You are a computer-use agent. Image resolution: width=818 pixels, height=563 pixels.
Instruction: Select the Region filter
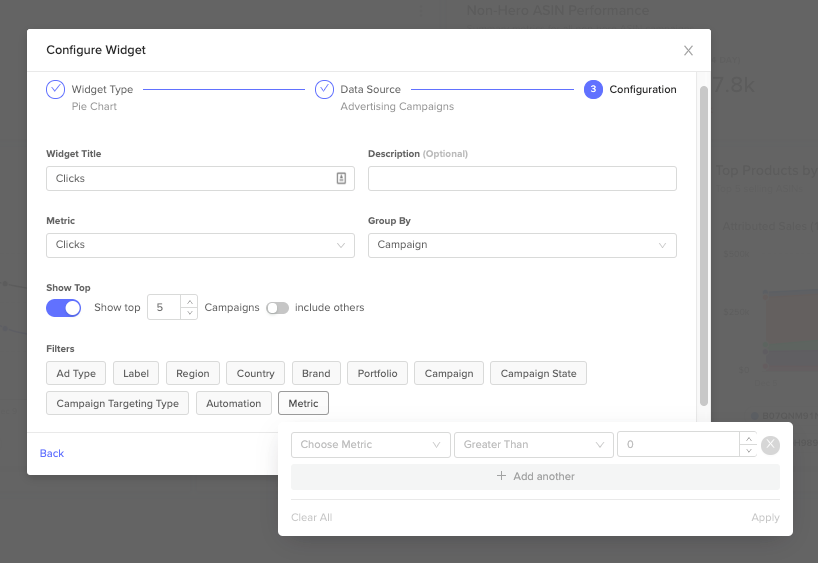coord(193,374)
